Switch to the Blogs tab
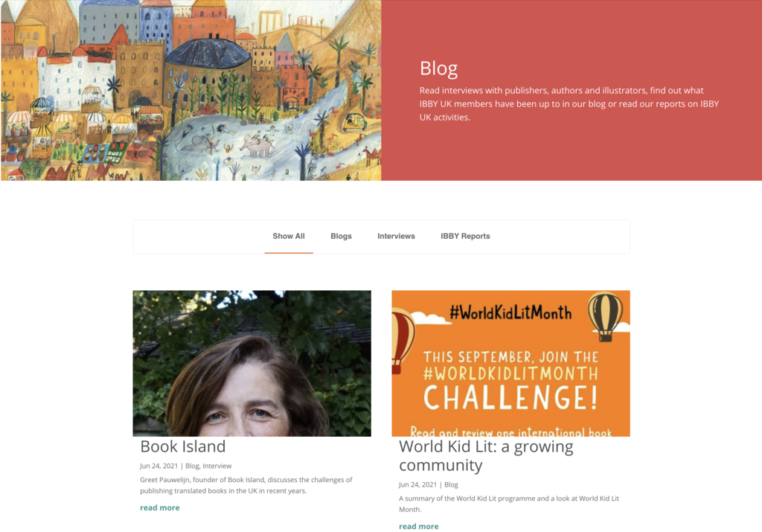762x532 pixels. click(x=341, y=236)
